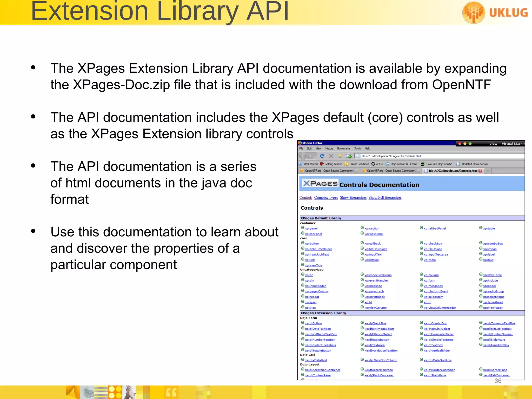532x399 pixels.
Task: Open the xp:viewPanel control link
Action: point(374,234)
